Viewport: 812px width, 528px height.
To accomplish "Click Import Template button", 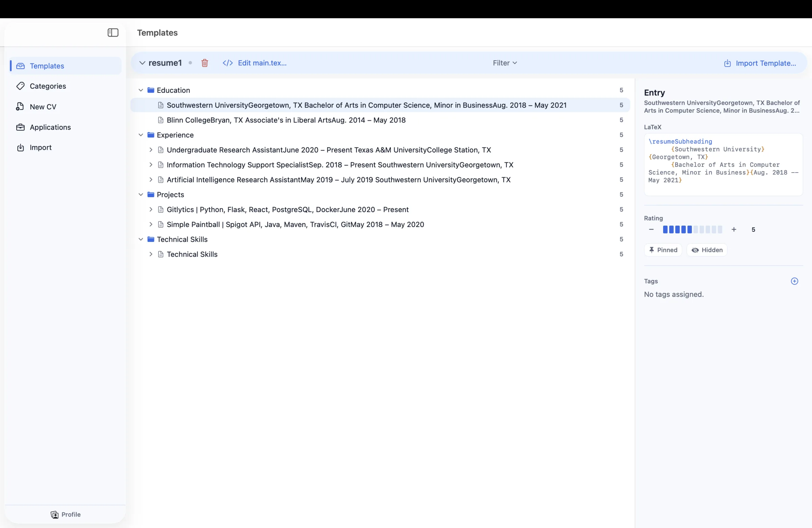I will click(760, 63).
